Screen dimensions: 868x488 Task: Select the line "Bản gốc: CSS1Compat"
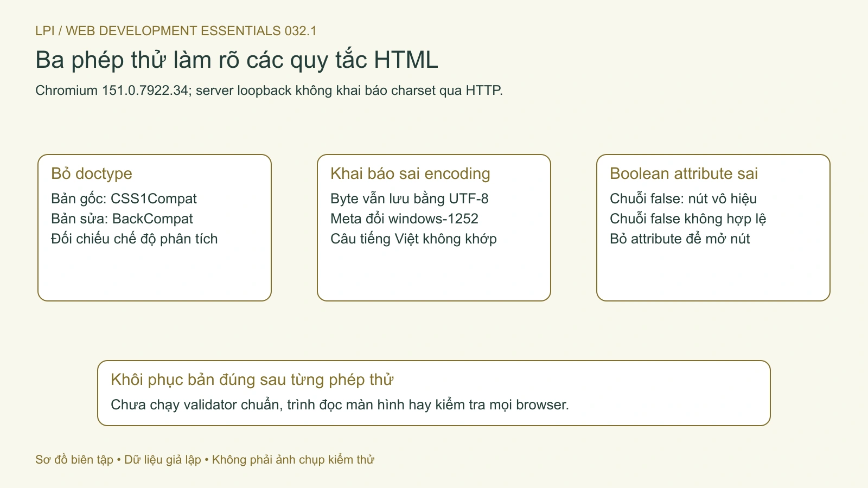pos(124,198)
